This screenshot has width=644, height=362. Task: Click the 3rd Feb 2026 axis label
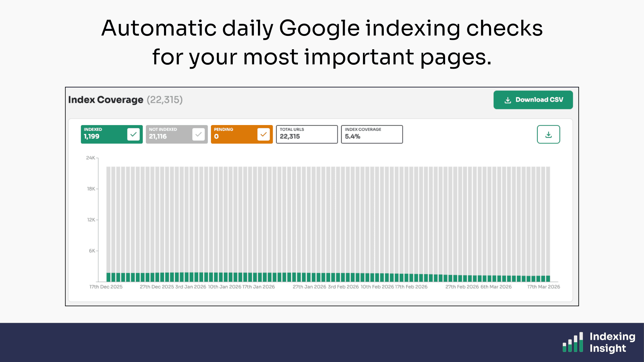coord(343,287)
